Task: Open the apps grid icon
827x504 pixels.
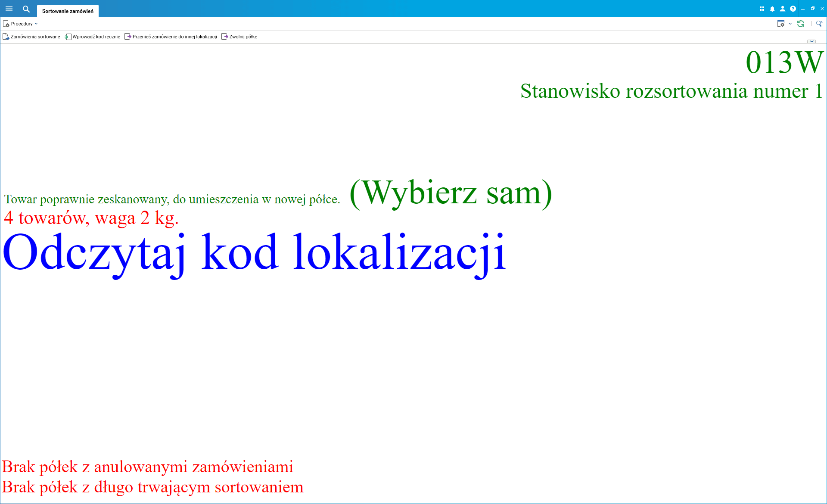Action: click(762, 9)
